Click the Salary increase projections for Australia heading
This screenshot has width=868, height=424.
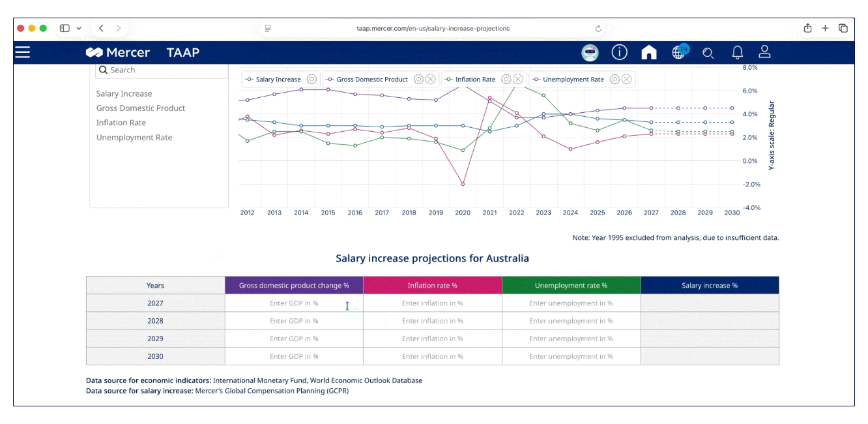point(432,258)
